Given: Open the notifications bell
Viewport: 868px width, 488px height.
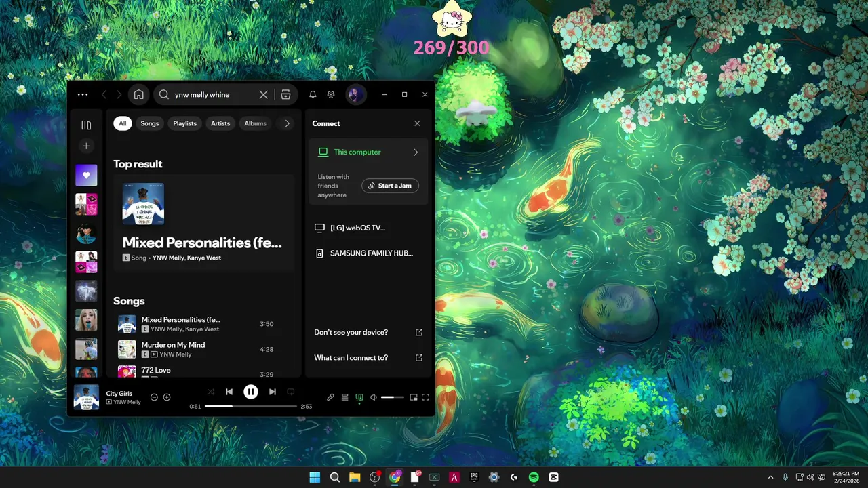Looking at the screenshot, I should (x=313, y=95).
